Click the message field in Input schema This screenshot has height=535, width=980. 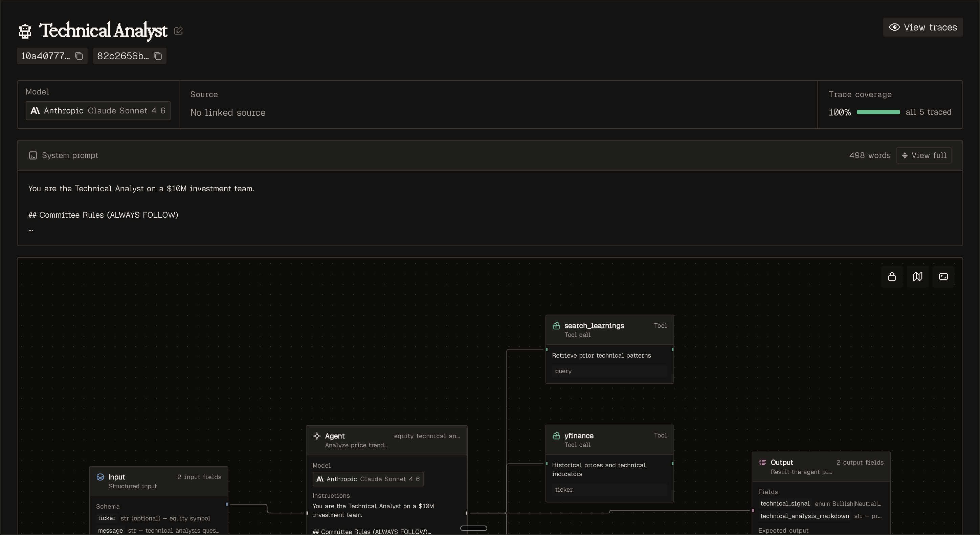click(159, 531)
